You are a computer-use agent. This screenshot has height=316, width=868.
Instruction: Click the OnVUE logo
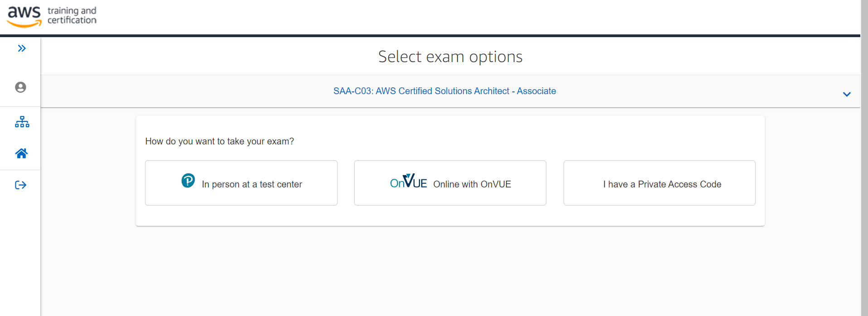pos(408,181)
